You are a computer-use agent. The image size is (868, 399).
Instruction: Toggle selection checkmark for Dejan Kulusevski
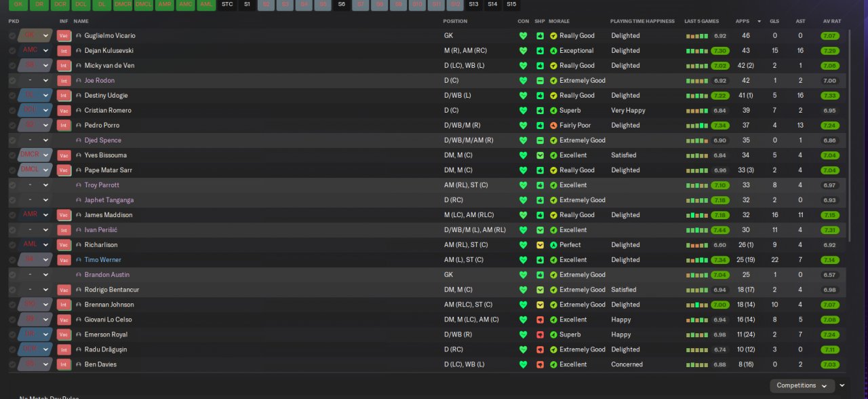click(x=12, y=50)
